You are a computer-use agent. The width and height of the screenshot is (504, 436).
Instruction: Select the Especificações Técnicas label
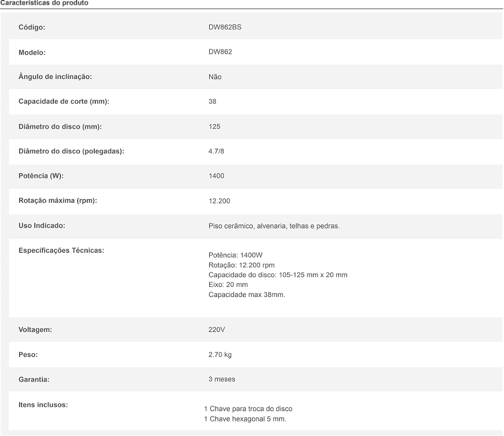tap(61, 250)
